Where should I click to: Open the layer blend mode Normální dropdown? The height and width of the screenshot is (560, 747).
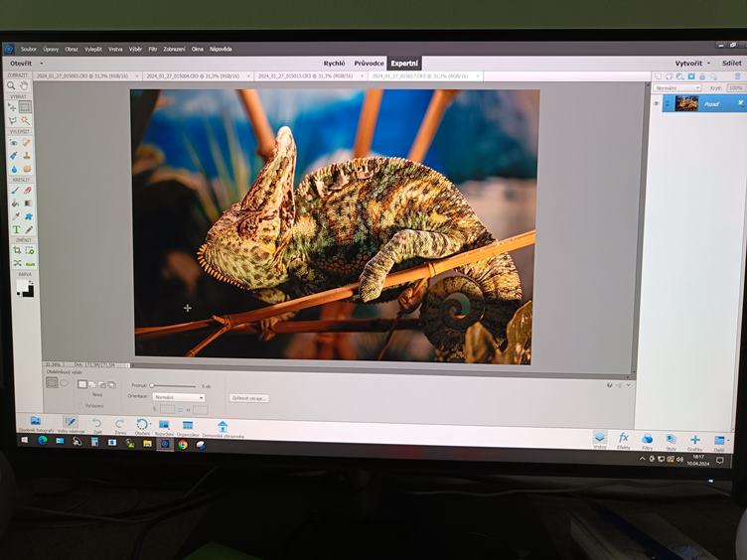tap(677, 88)
